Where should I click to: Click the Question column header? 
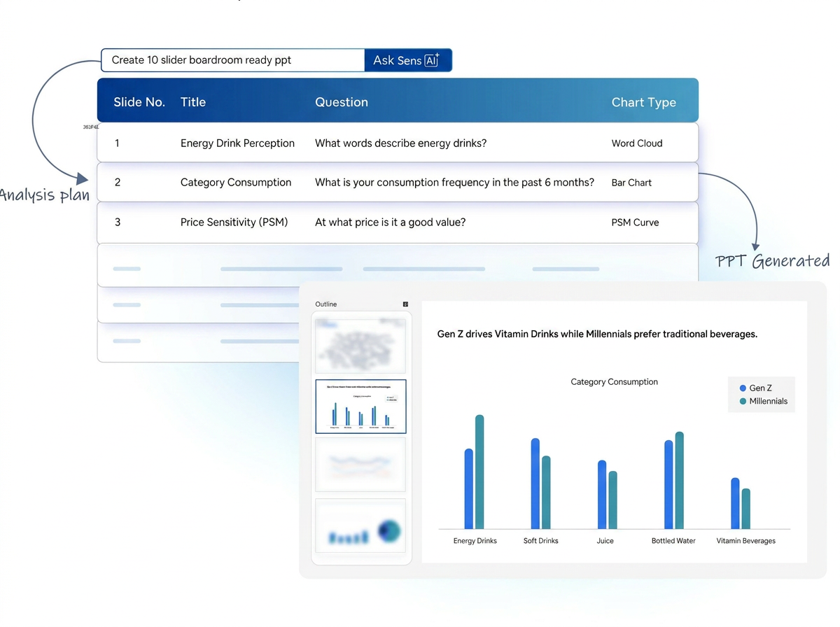pos(341,102)
